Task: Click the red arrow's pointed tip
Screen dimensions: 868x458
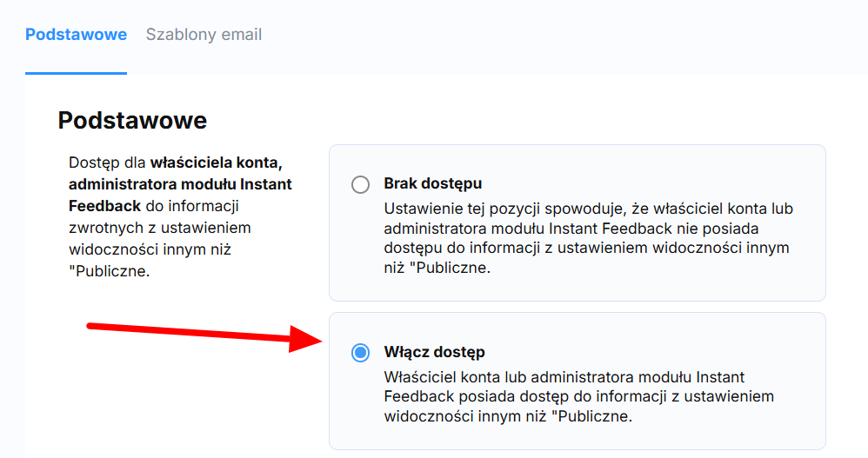Action: point(320,340)
